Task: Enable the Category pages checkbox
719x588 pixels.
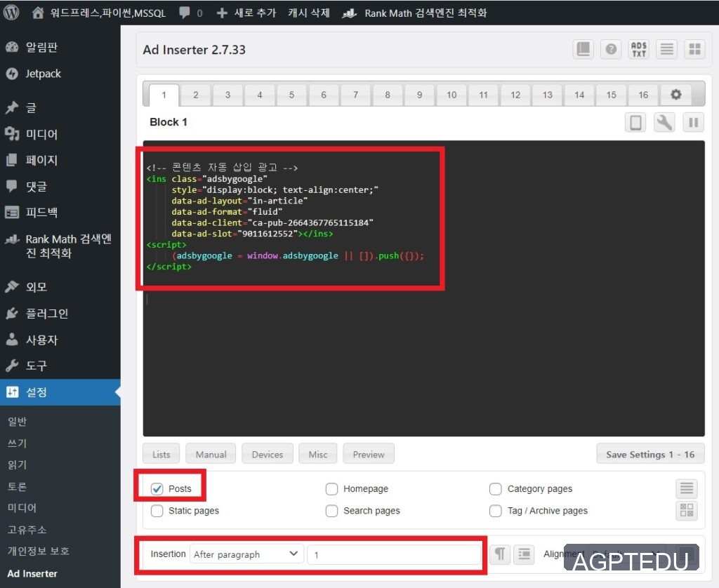Action: 495,489
